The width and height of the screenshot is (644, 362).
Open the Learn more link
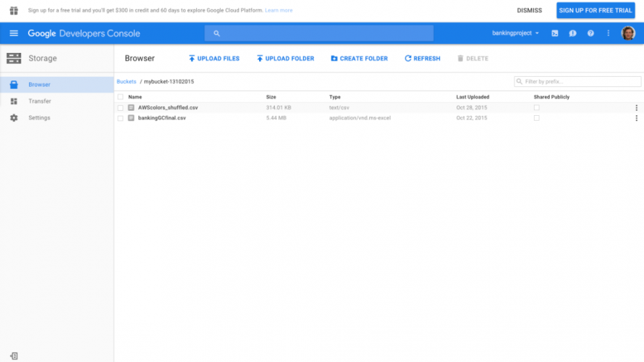click(x=279, y=10)
